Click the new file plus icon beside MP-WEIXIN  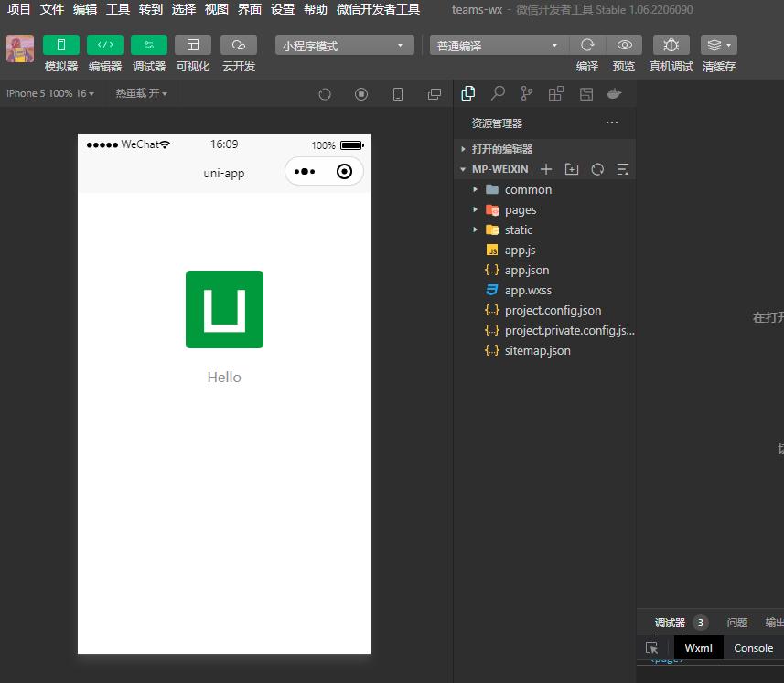[x=545, y=169]
